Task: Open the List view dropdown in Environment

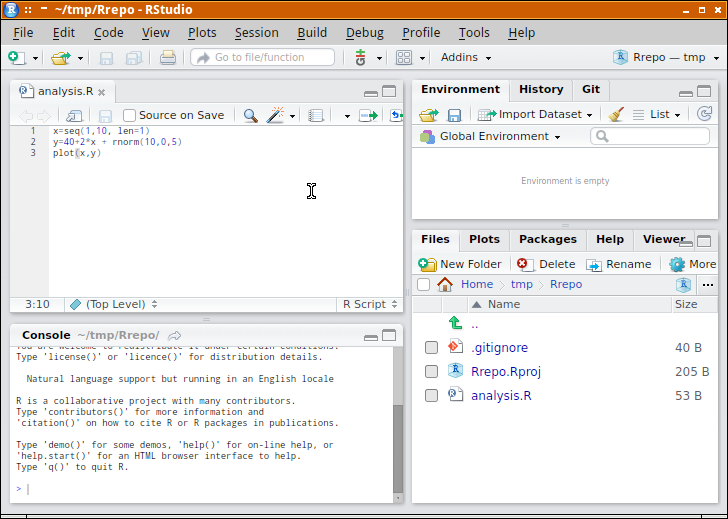Action: pyautogui.click(x=657, y=114)
